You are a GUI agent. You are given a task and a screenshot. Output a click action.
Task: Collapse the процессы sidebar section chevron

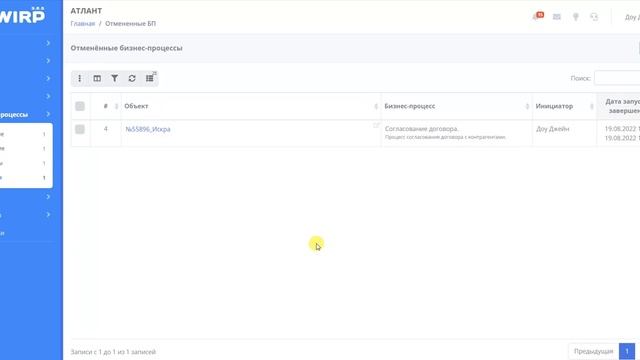coord(48,114)
